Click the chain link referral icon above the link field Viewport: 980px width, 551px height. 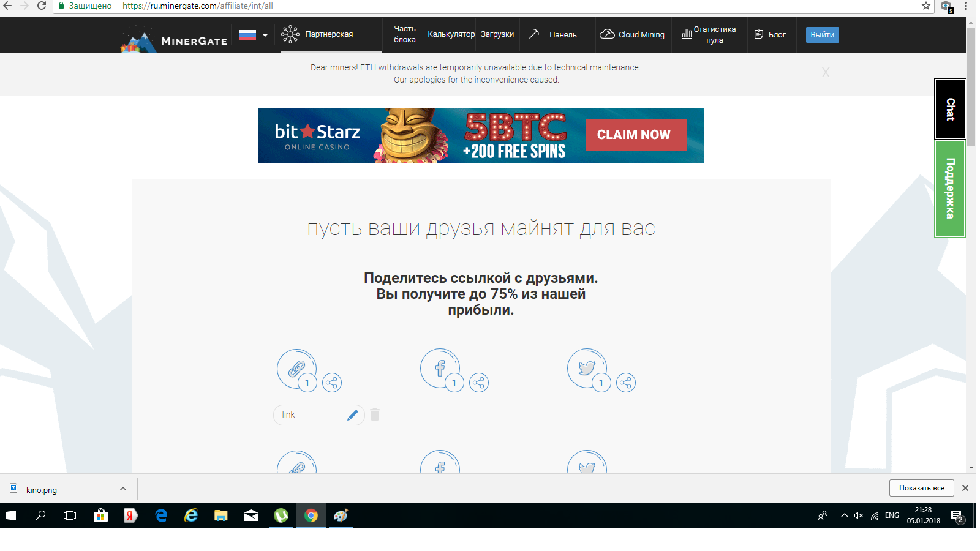pyautogui.click(x=296, y=369)
